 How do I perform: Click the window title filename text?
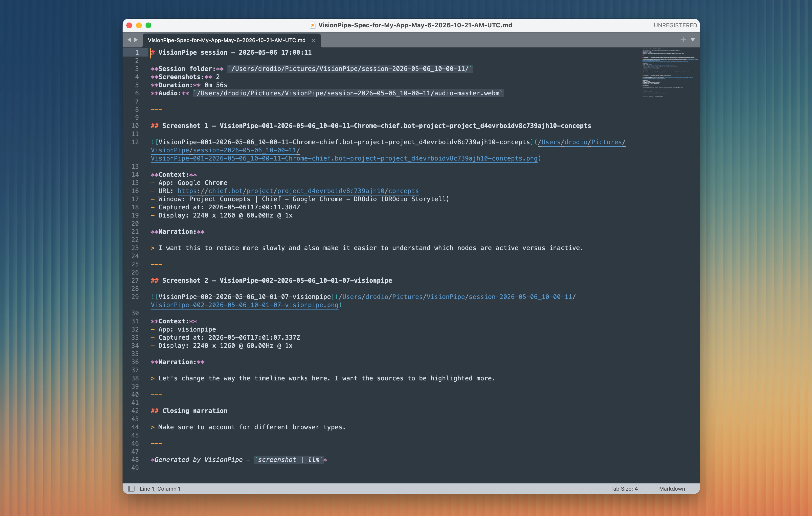pyautogui.click(x=415, y=25)
